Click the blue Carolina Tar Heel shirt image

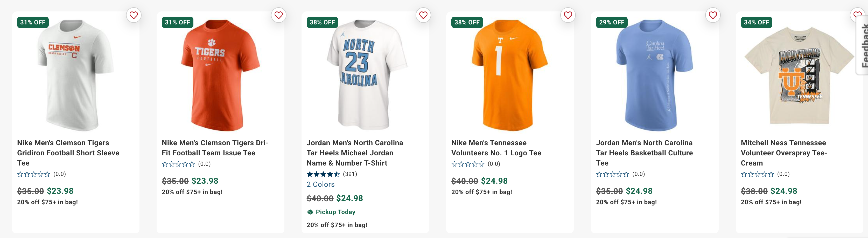coord(654,75)
